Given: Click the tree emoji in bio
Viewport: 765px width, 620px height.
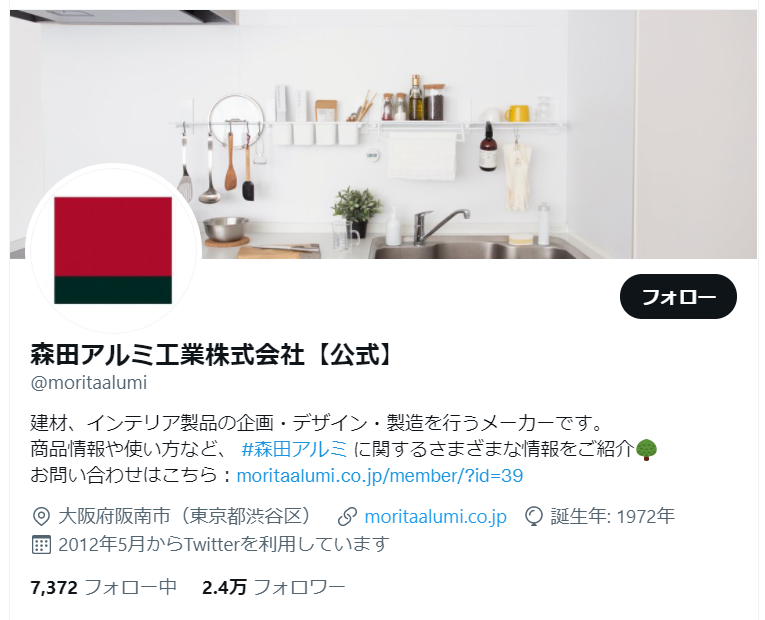Looking at the screenshot, I should pos(647,449).
